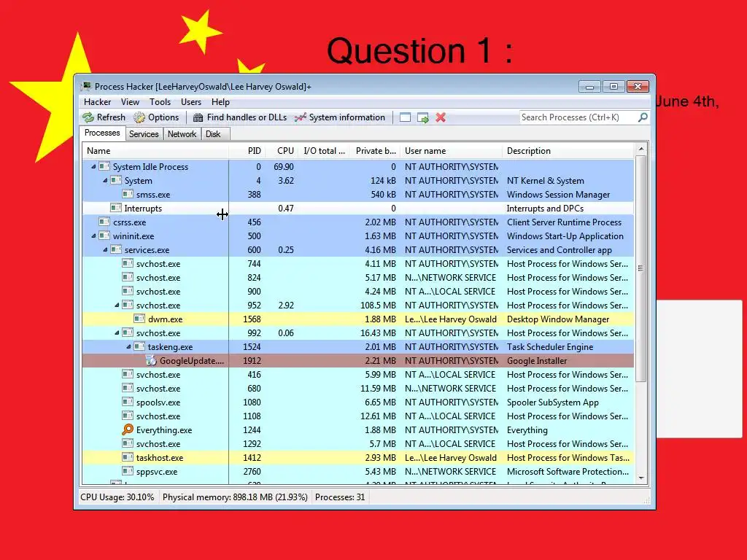Click the GoogleUpdate process icon
The image size is (747, 560).
(151, 360)
